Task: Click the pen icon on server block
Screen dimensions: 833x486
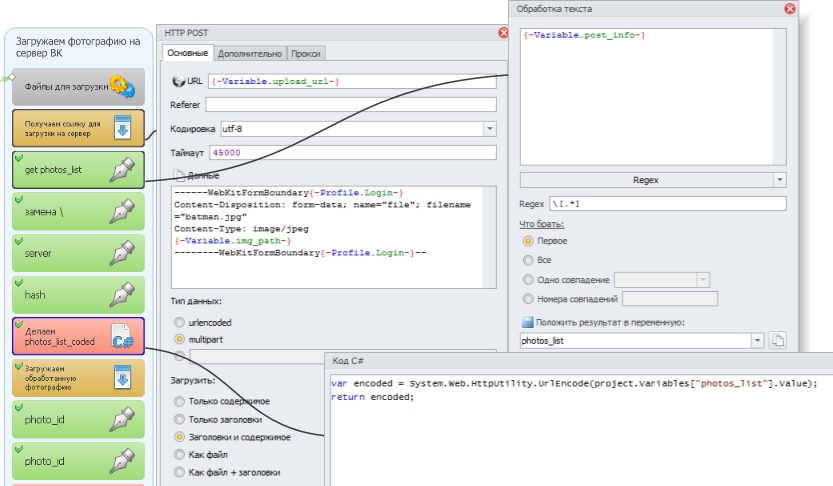Action: [122, 253]
